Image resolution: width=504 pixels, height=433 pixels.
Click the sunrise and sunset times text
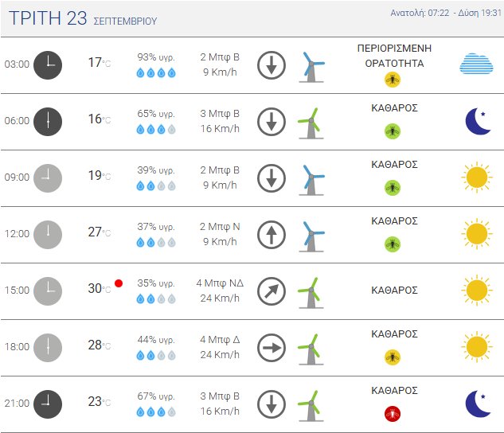pos(444,14)
